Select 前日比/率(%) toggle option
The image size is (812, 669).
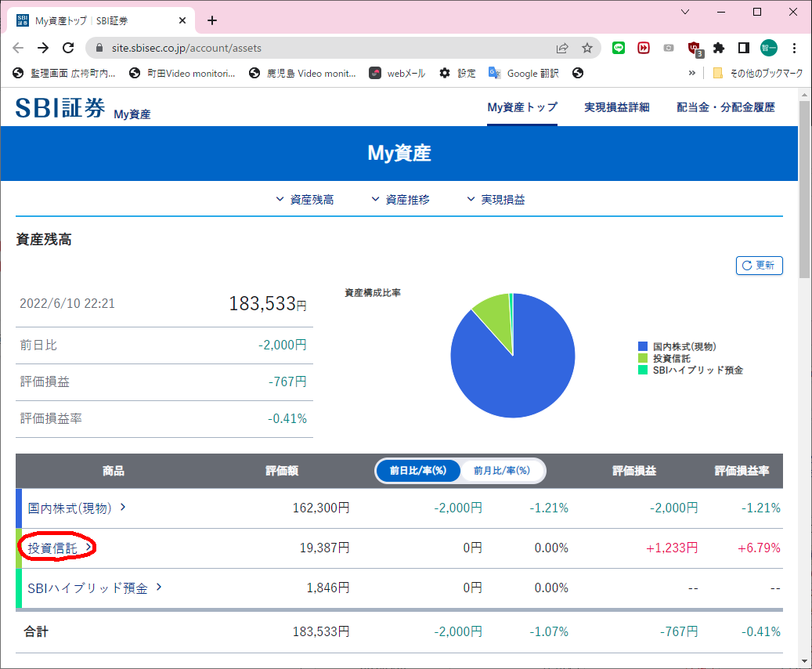click(x=418, y=471)
